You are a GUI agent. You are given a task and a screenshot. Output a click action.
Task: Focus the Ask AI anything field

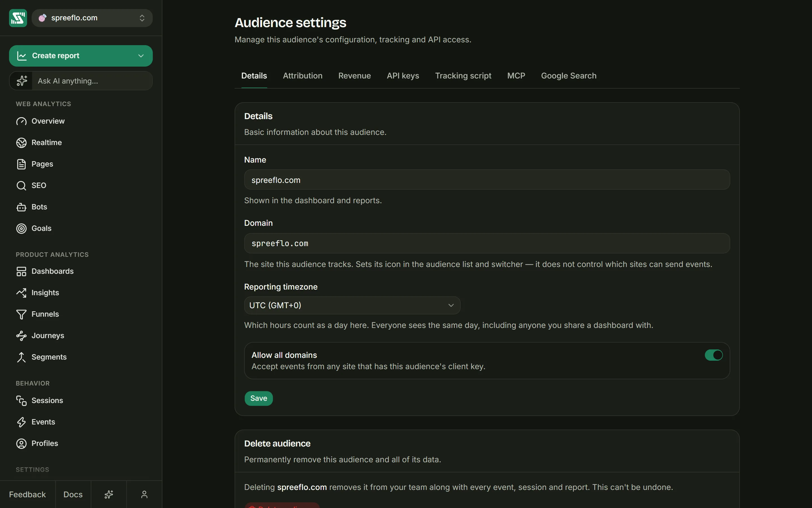pyautogui.click(x=92, y=81)
